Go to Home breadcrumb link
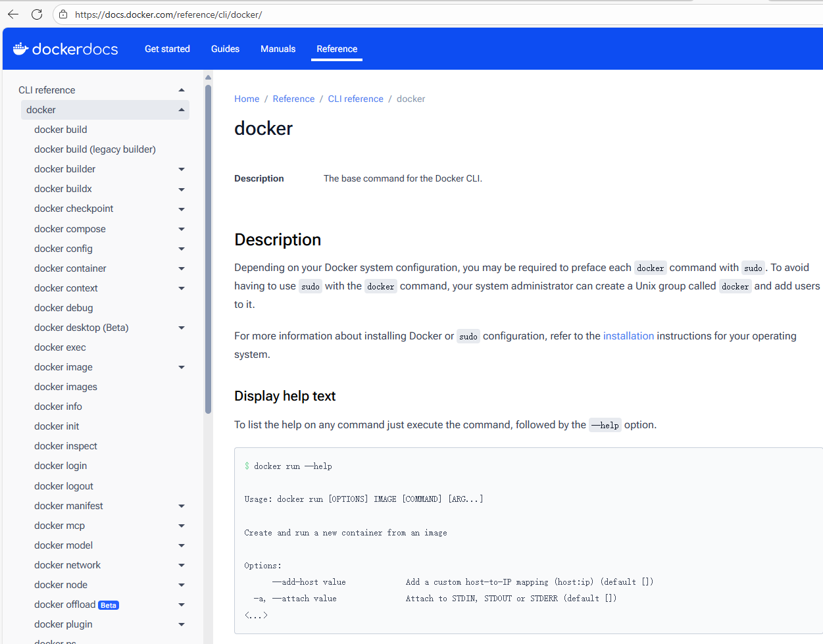This screenshot has height=644, width=823. 247,99
